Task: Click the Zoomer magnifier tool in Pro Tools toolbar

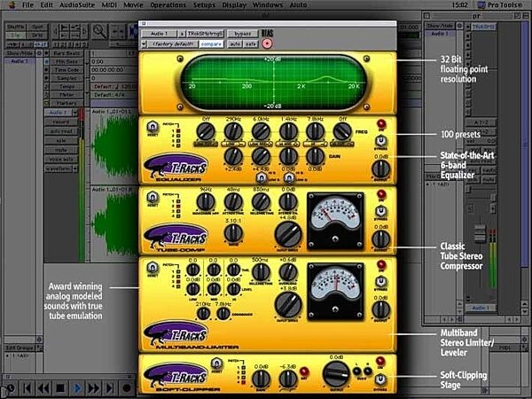Action: click(x=99, y=32)
